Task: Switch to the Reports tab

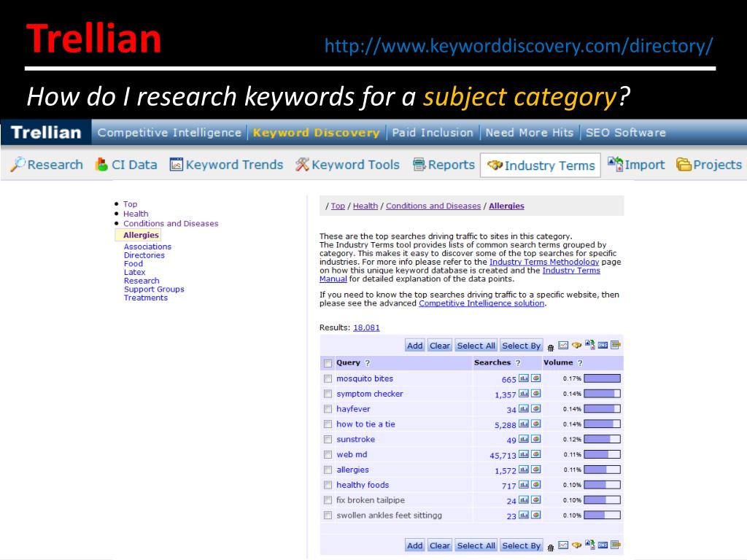Action: click(444, 165)
